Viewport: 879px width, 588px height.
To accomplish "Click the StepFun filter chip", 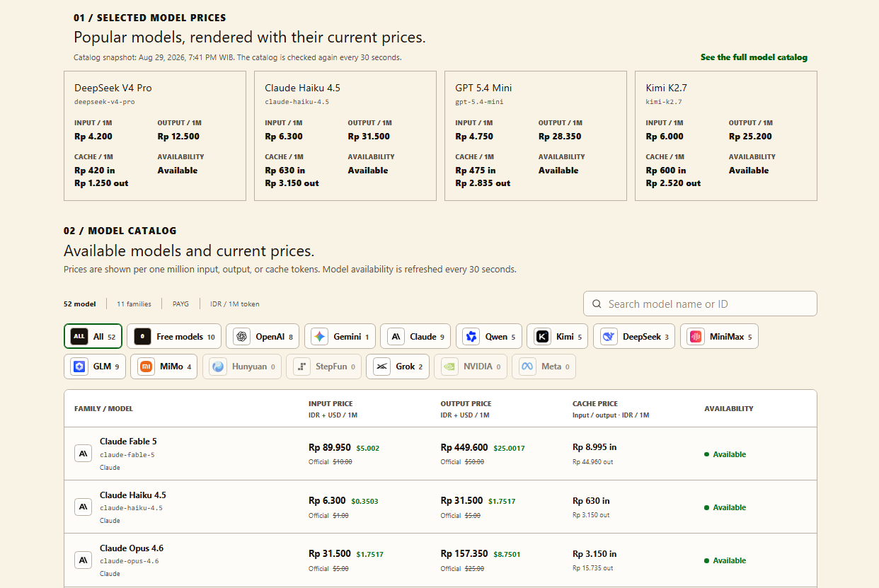I will click(323, 367).
